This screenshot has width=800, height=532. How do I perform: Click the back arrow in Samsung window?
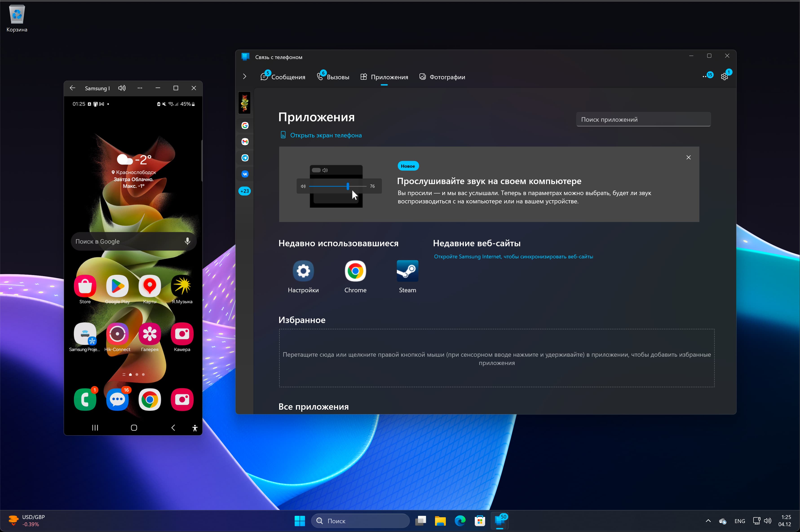click(x=72, y=88)
